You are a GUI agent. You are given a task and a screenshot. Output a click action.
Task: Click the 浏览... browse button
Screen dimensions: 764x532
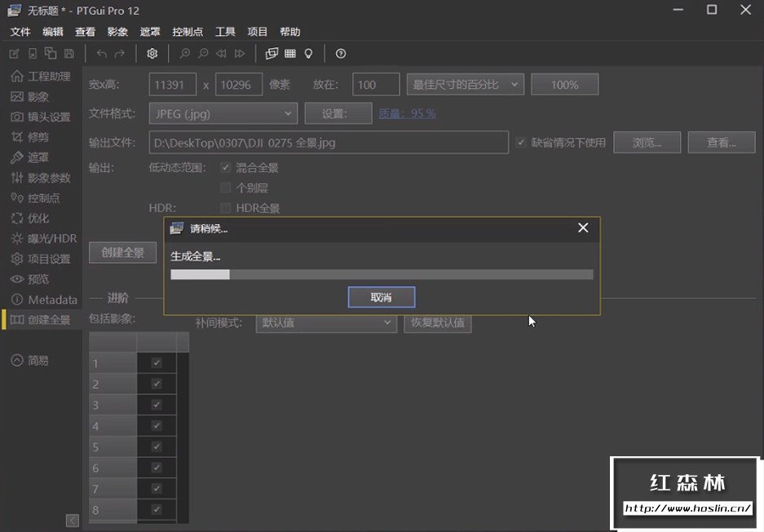pyautogui.click(x=647, y=143)
